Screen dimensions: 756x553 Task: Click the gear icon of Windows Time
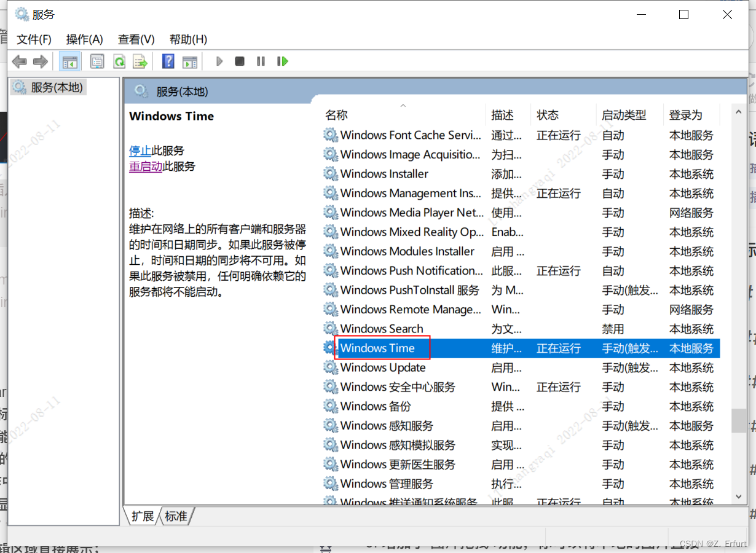tap(331, 348)
